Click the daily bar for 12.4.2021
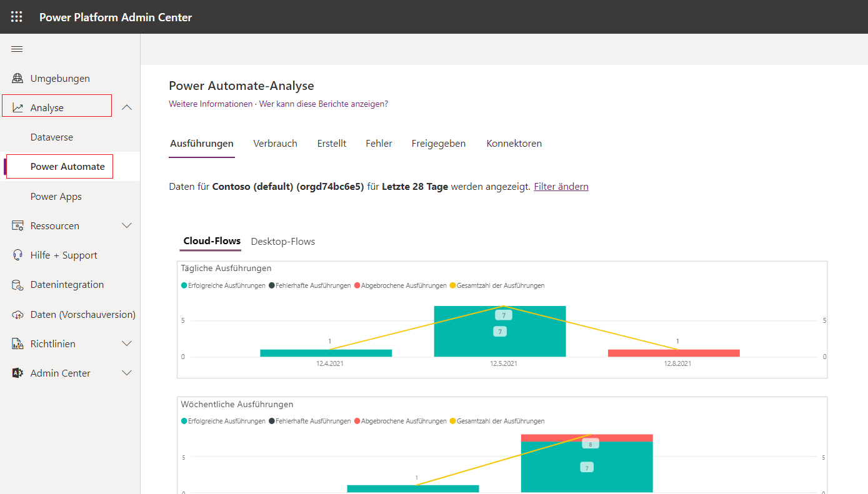The width and height of the screenshot is (868, 494). tap(326, 353)
